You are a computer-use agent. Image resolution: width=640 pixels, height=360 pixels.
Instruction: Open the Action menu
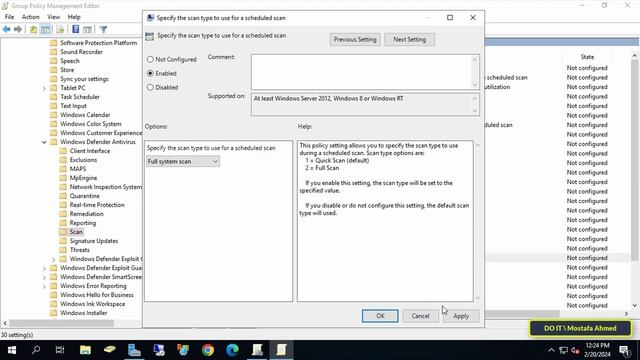[x=31, y=17]
